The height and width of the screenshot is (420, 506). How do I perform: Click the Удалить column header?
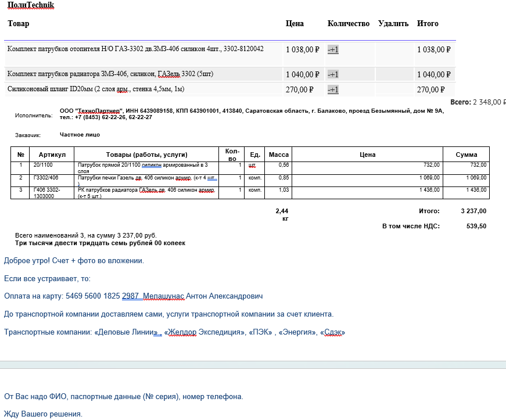tap(393, 24)
